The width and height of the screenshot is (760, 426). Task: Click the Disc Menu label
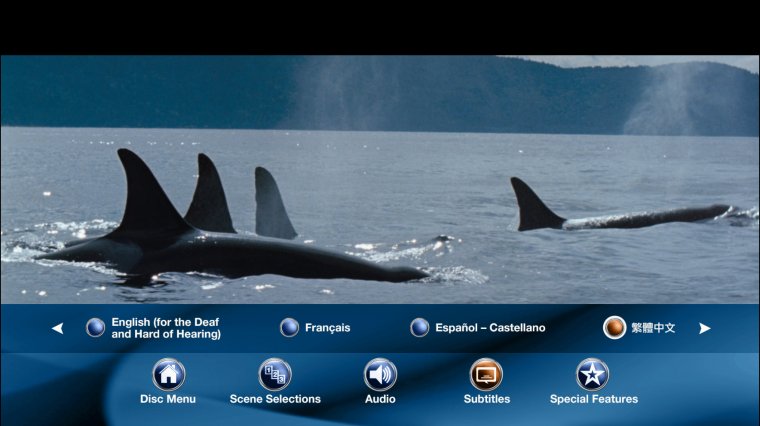pos(168,399)
